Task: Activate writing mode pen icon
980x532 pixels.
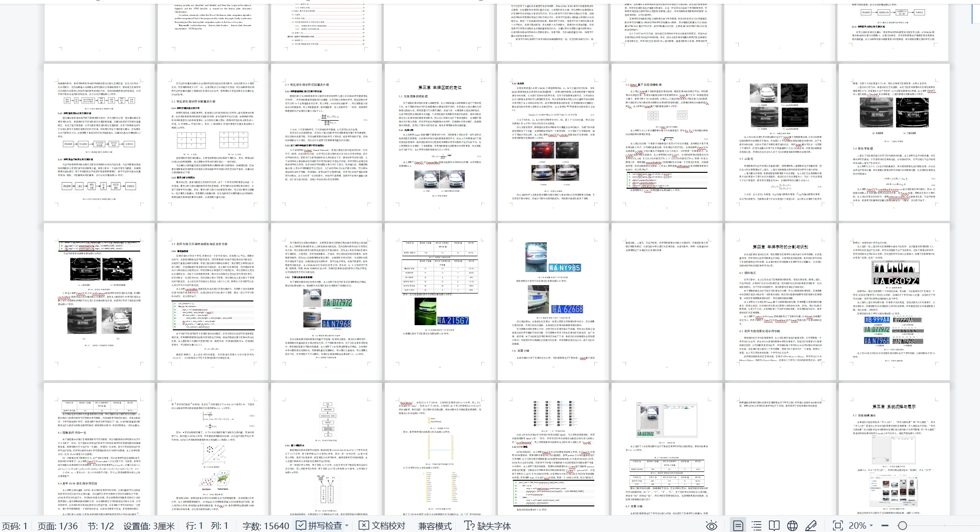Action: pyautogui.click(x=811, y=526)
